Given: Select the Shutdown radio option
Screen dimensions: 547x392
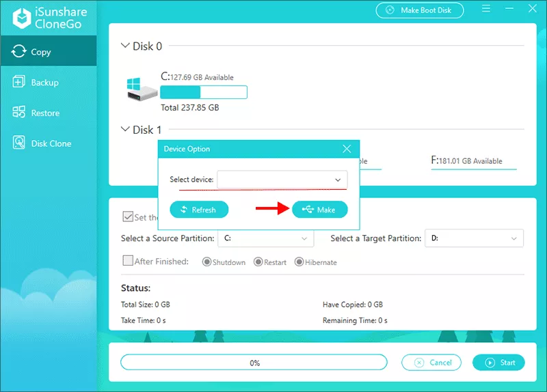Looking at the screenshot, I should click(x=206, y=262).
